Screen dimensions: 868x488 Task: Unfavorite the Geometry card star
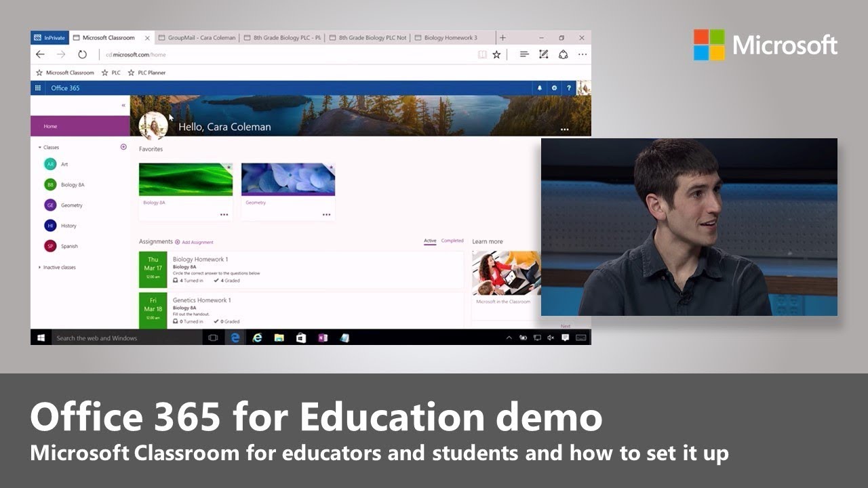click(331, 167)
